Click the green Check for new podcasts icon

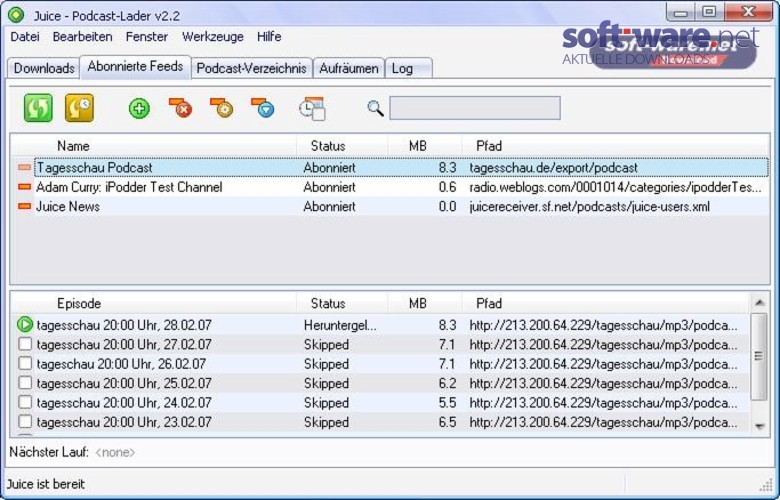pos(38,108)
